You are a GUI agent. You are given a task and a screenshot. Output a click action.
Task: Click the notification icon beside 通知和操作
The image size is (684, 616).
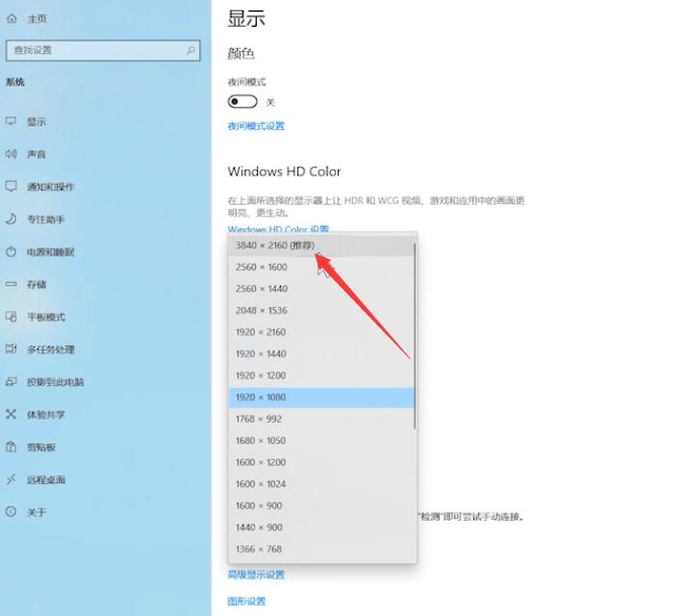(11, 187)
